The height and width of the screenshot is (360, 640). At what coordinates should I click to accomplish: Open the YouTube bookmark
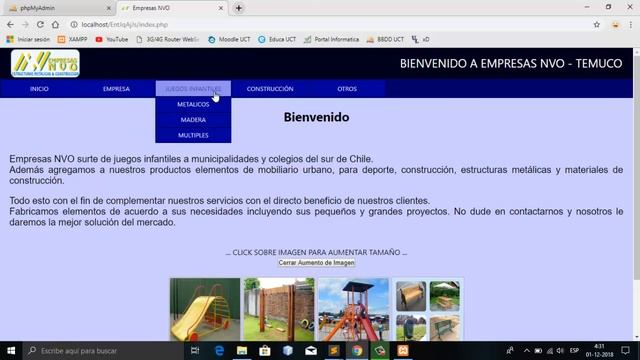112,39
